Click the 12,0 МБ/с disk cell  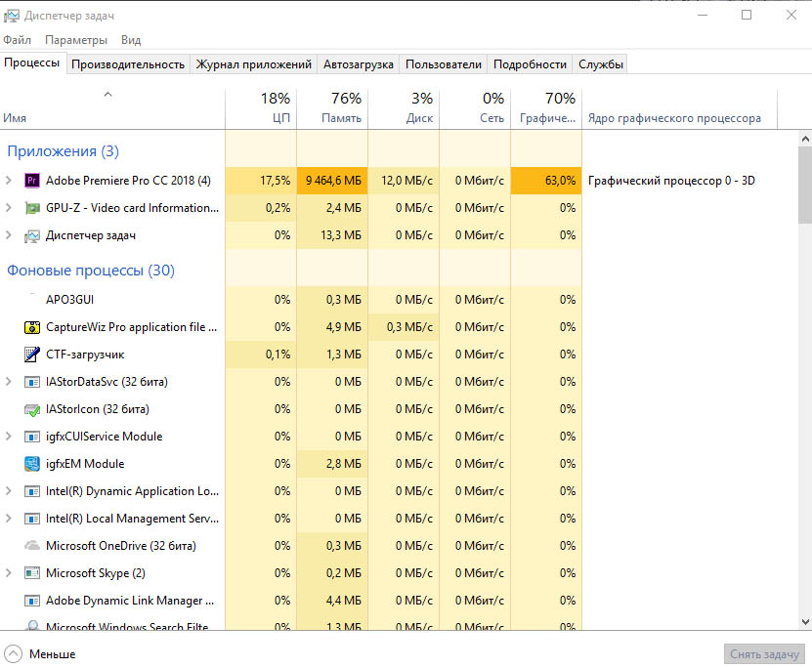404,181
